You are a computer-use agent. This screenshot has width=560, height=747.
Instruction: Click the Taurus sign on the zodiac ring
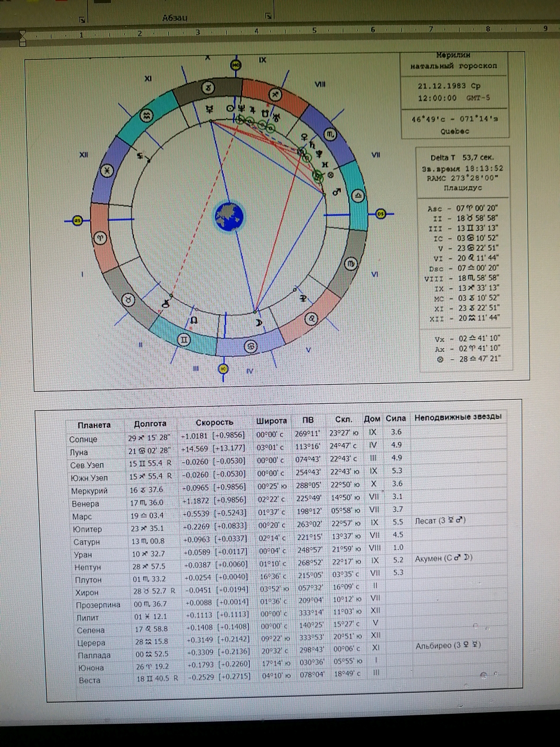128,300
